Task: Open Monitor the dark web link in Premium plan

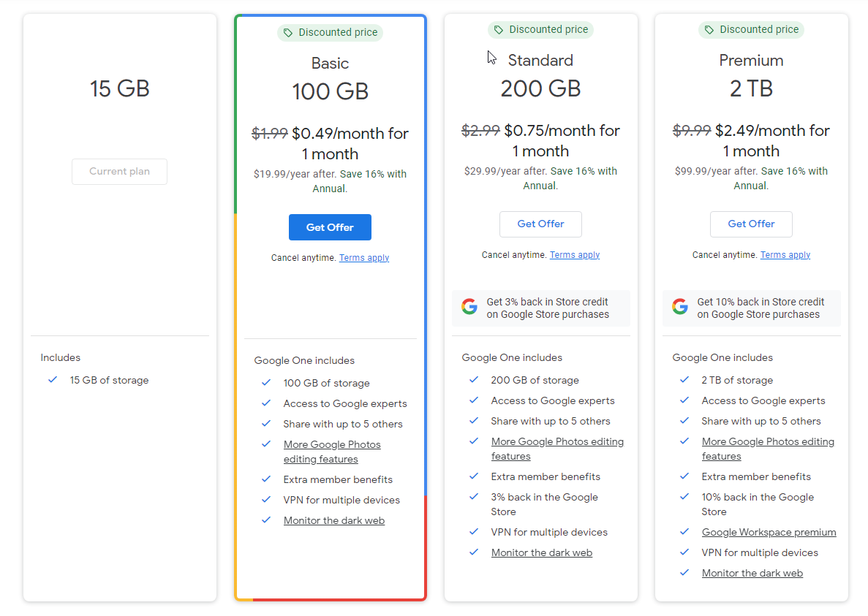Action: tap(752, 573)
